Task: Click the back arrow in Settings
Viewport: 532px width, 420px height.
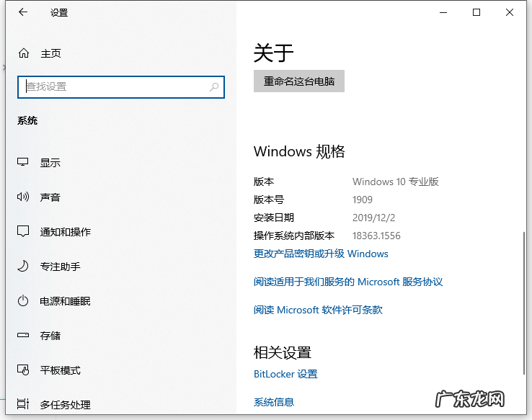Action: point(23,12)
